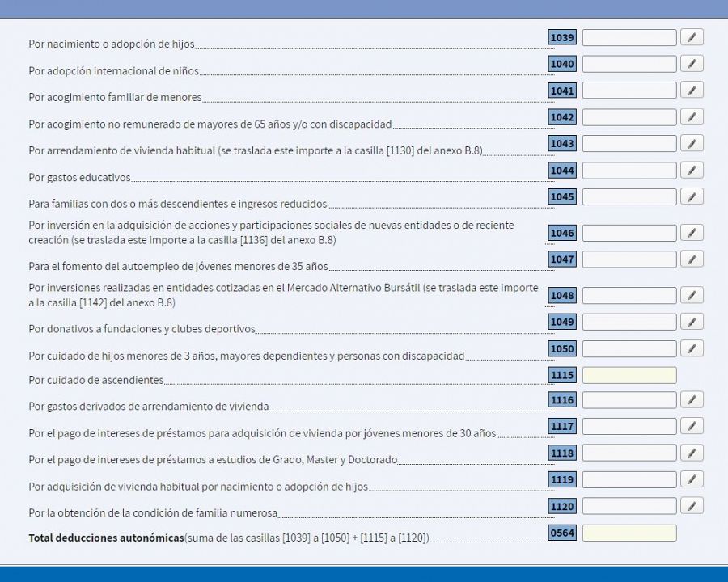Focus the casilla 1048 amount field
The image size is (728, 582).
click(629, 295)
